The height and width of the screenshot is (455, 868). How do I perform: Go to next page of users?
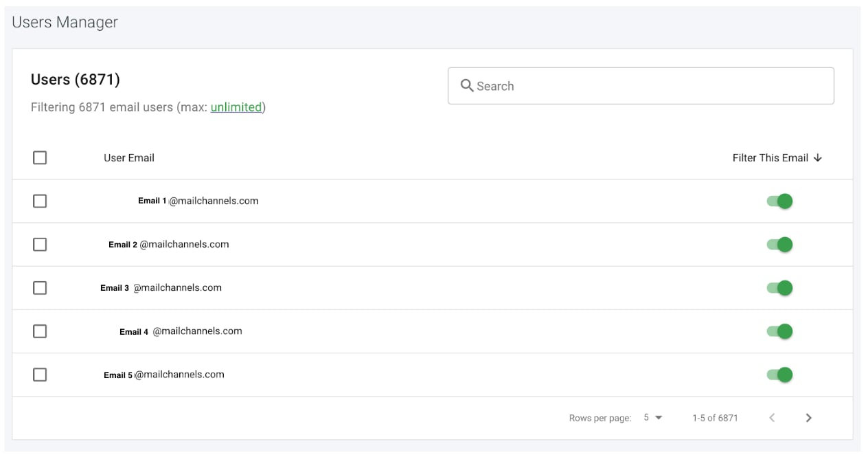[x=808, y=418]
